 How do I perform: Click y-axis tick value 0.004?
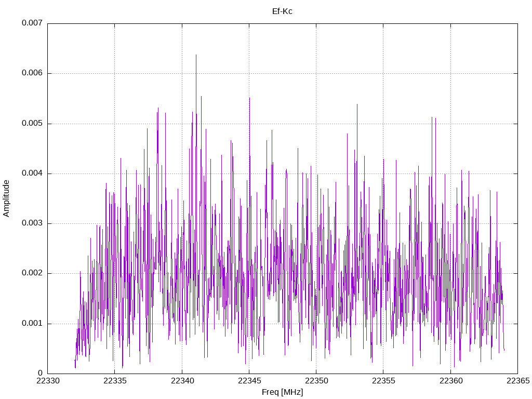point(32,174)
